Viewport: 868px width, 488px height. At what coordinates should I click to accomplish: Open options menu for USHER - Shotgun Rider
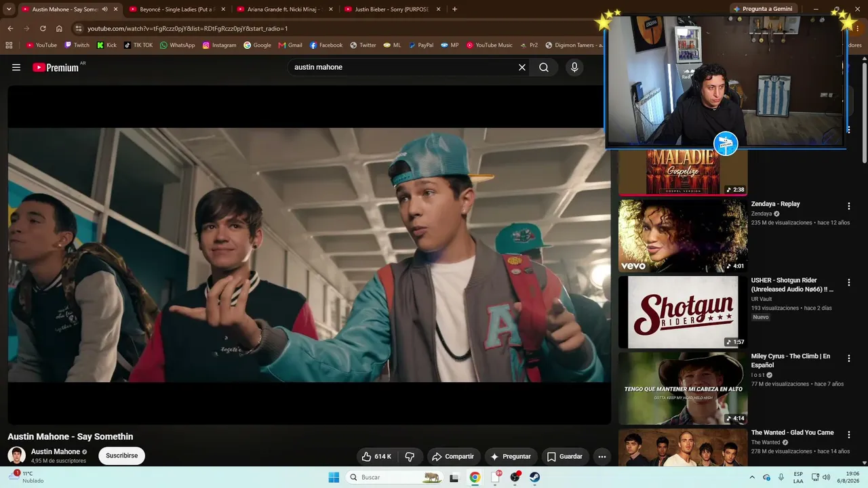(848, 283)
